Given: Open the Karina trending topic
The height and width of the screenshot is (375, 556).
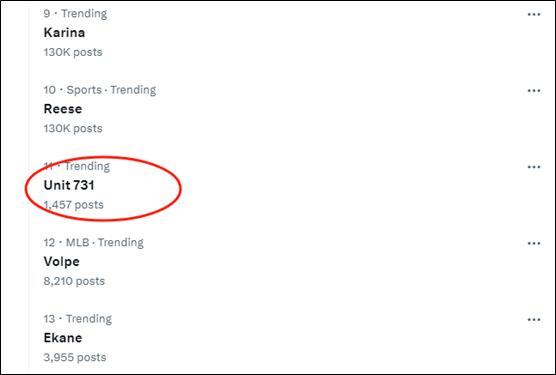Looking at the screenshot, I should 64,33.
